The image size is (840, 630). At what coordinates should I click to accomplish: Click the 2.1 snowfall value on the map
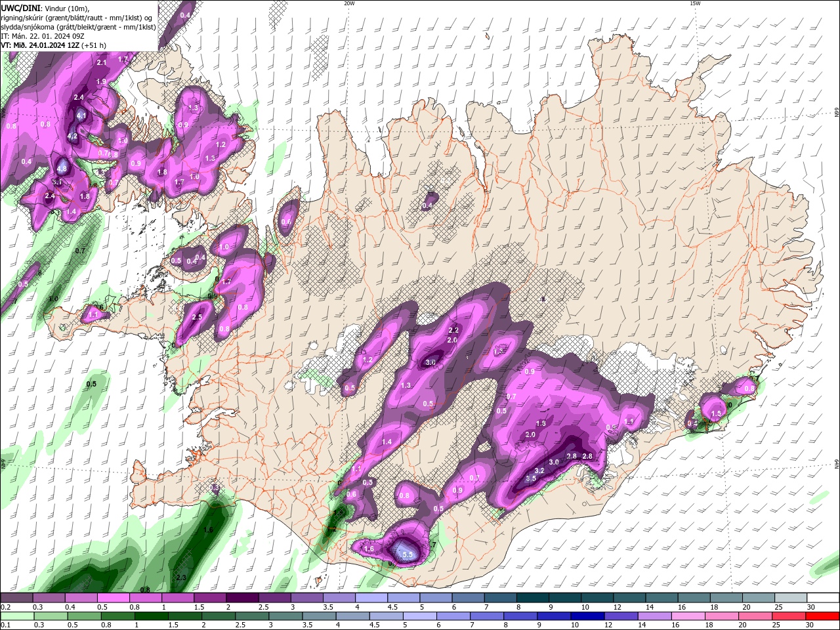tap(102, 62)
